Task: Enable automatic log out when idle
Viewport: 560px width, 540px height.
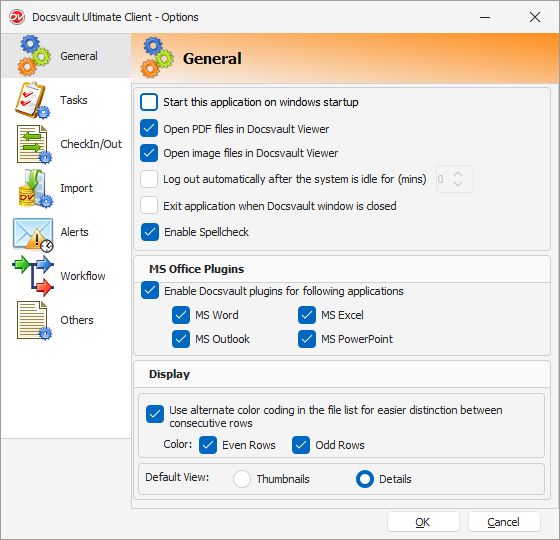Action: [x=149, y=179]
